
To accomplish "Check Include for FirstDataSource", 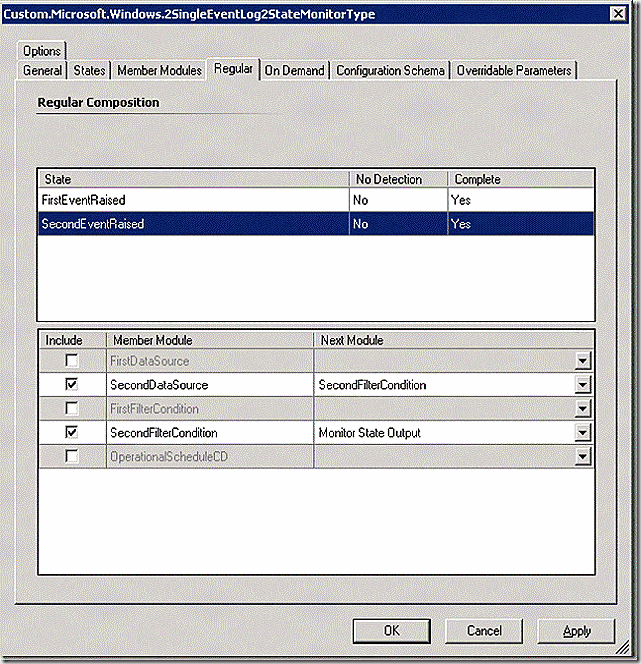I will click(72, 361).
